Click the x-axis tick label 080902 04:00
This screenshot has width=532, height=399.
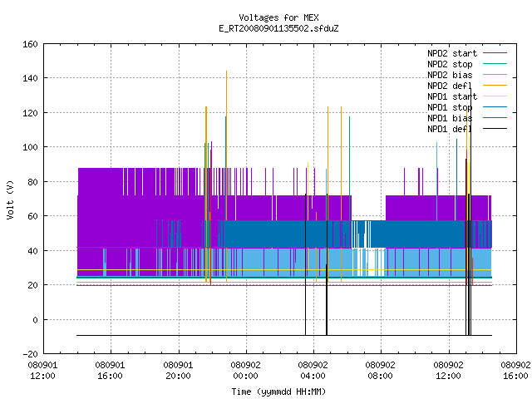coord(313,371)
